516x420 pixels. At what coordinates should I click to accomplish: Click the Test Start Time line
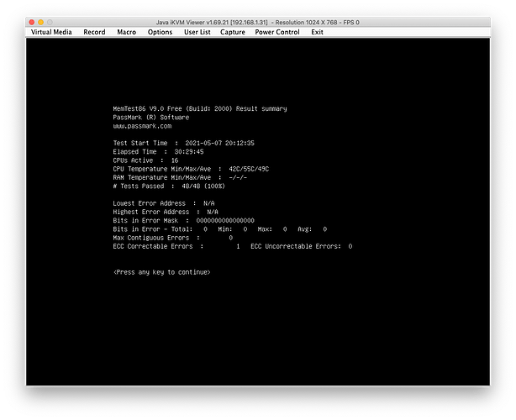click(x=184, y=143)
